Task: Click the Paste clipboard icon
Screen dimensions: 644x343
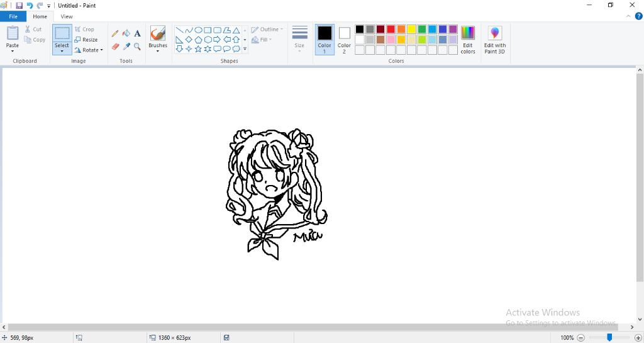Action: tap(13, 33)
